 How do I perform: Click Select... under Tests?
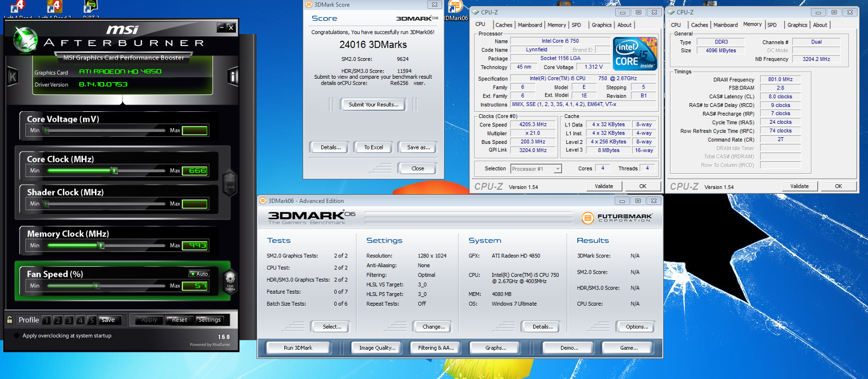point(330,326)
